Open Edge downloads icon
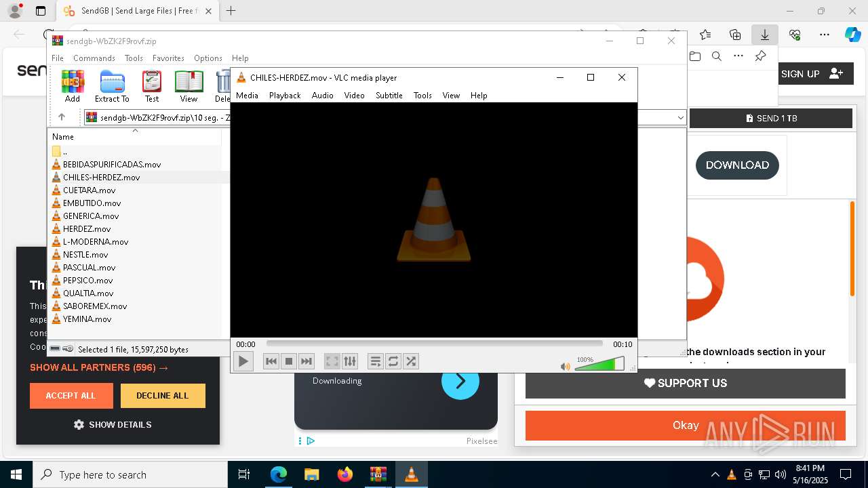The width and height of the screenshot is (868, 488). [x=764, y=35]
